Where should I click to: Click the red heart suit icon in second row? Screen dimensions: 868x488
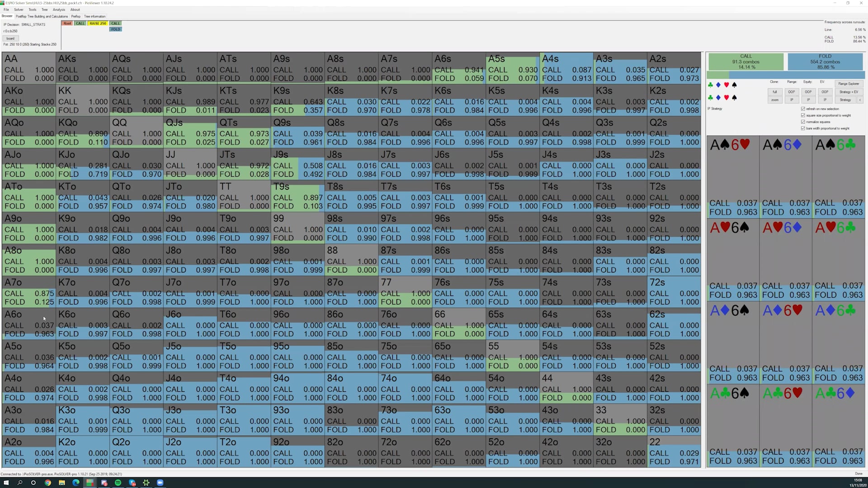[x=726, y=98]
